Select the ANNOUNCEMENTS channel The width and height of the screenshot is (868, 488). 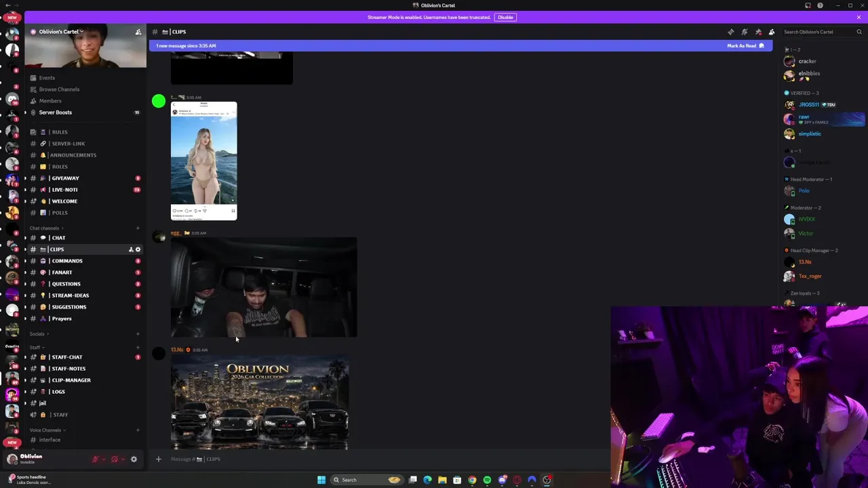[85, 155]
